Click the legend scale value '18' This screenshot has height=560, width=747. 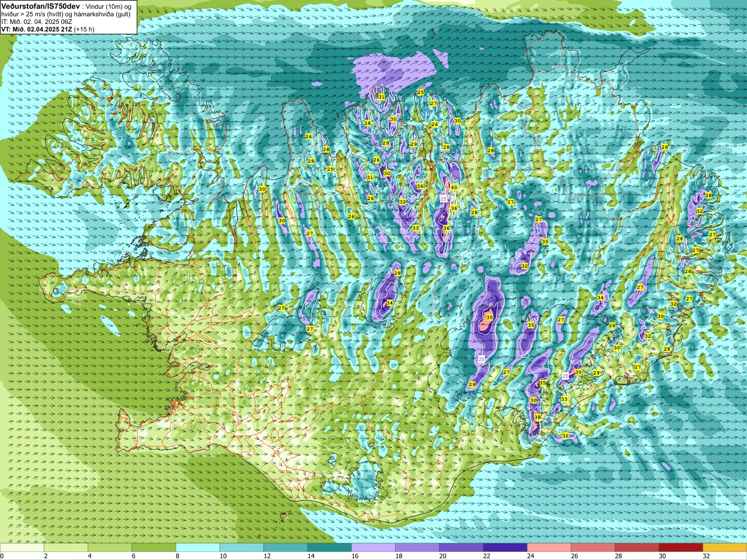click(x=399, y=556)
